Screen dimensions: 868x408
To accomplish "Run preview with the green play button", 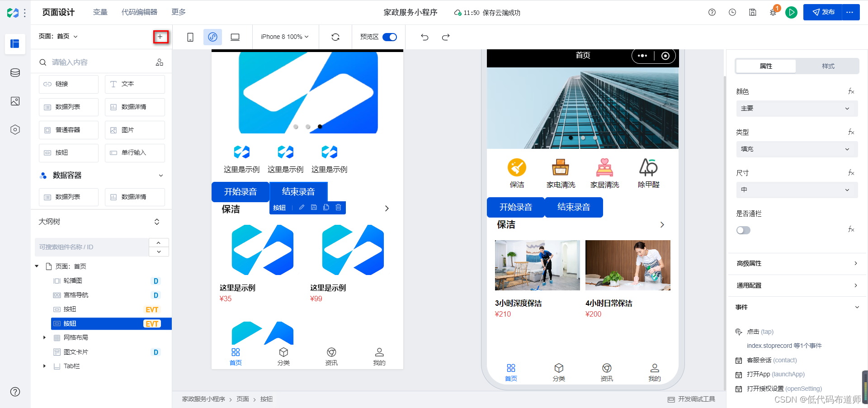I will click(x=791, y=12).
